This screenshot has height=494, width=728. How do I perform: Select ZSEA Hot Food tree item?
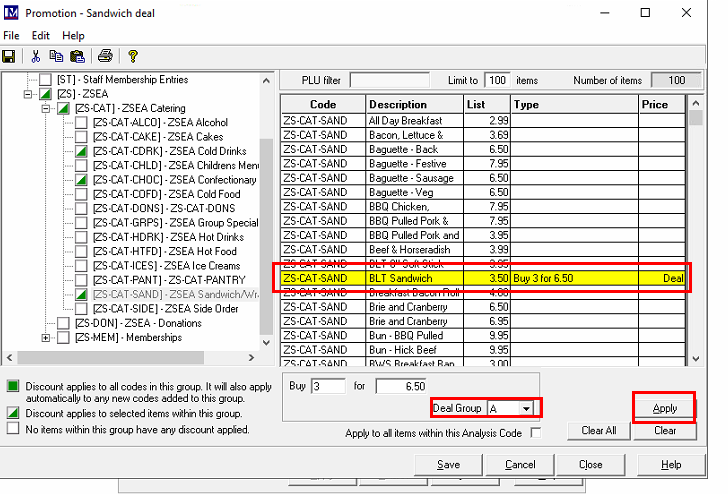(165, 252)
